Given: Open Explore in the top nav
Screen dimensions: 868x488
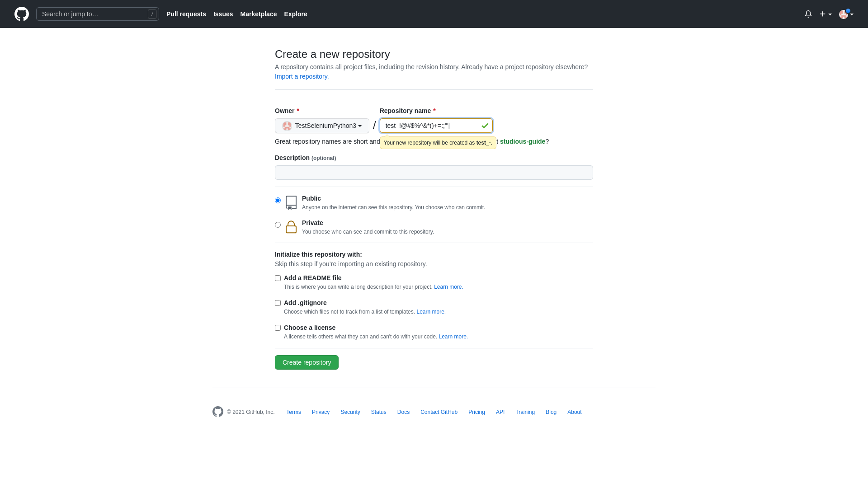Looking at the screenshot, I should tap(296, 14).
